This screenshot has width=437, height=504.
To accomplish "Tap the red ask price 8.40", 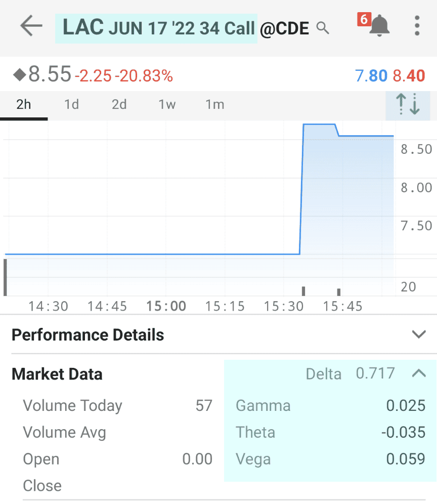I will click(409, 76).
